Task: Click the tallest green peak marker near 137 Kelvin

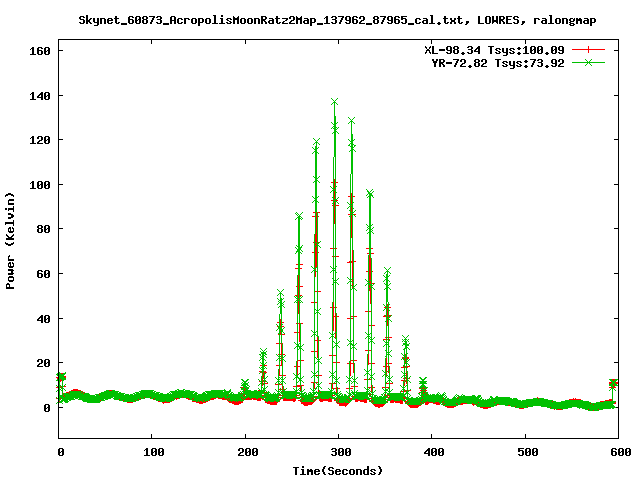Action: 335,102
